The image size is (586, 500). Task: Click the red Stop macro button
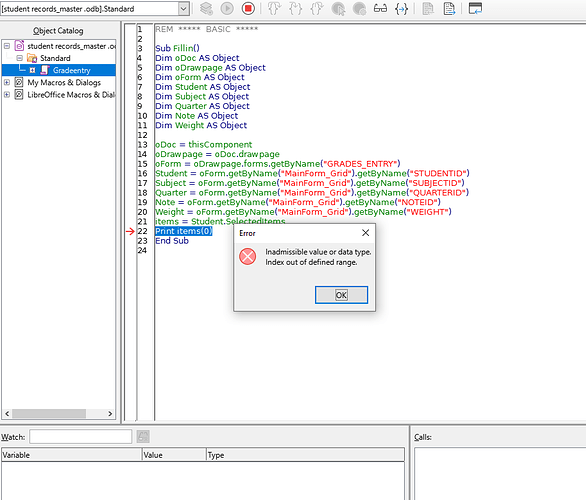pos(248,8)
